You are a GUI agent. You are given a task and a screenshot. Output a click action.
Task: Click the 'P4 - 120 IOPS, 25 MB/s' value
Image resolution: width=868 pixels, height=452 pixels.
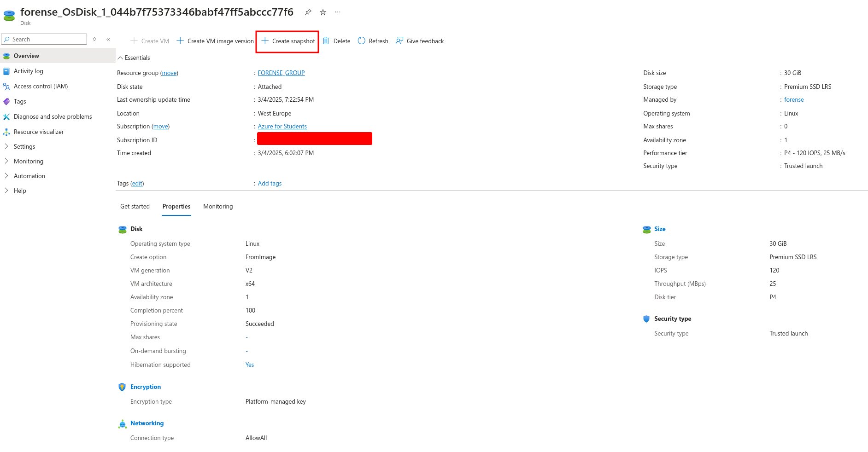815,153
